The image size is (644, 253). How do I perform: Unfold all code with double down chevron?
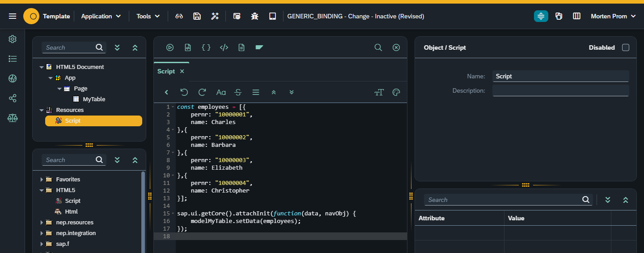pyautogui.click(x=292, y=92)
